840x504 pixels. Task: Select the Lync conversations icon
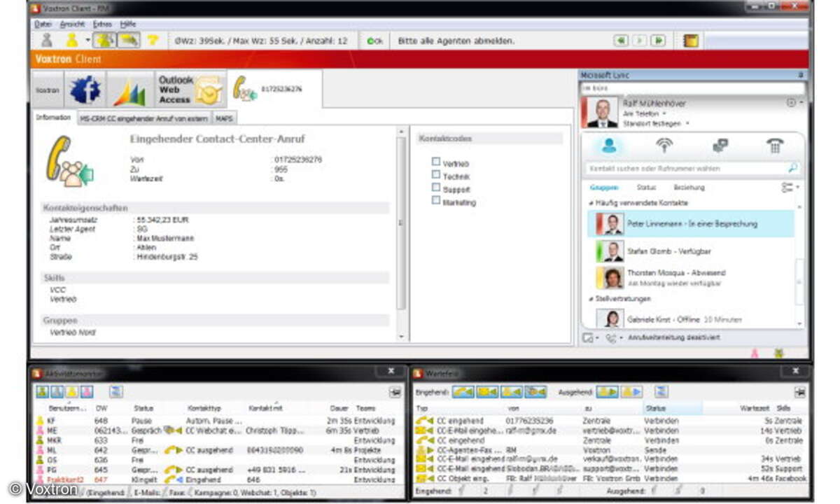tap(720, 146)
